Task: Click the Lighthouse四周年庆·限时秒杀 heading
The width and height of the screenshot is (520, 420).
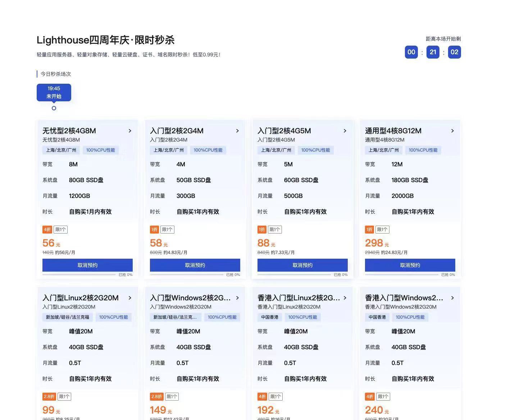Action: click(x=106, y=40)
